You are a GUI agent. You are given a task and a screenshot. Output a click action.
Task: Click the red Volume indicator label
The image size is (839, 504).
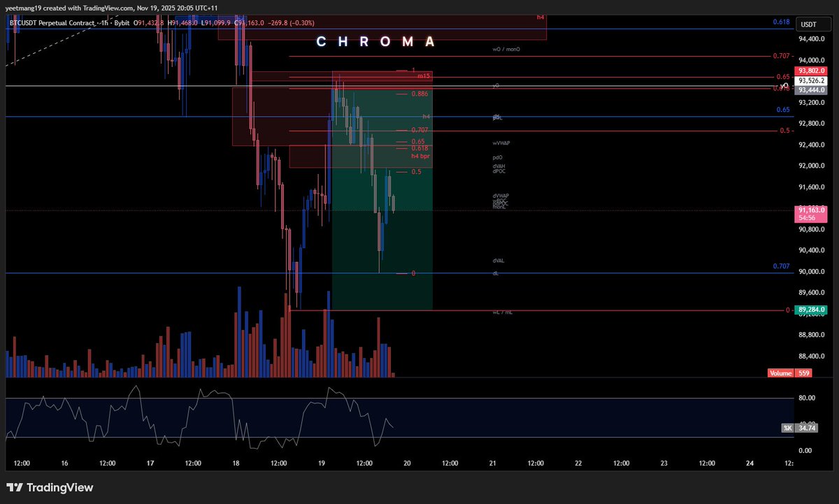tap(780, 373)
